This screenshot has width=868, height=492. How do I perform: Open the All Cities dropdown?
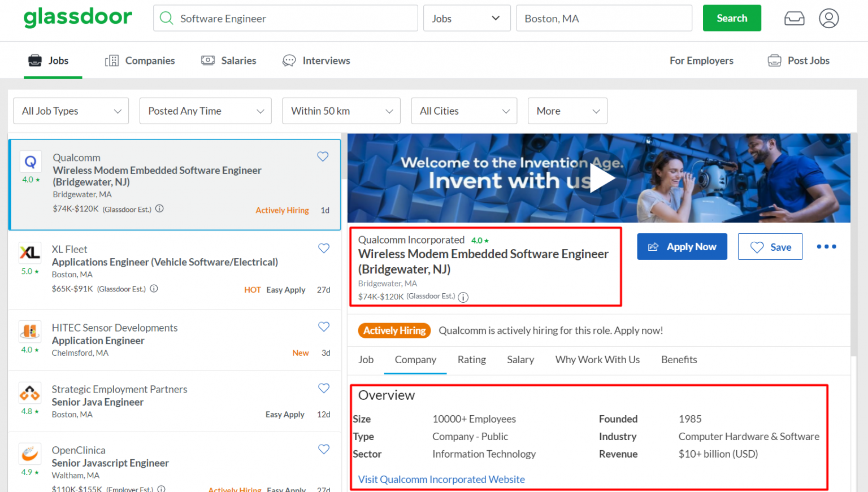point(463,111)
